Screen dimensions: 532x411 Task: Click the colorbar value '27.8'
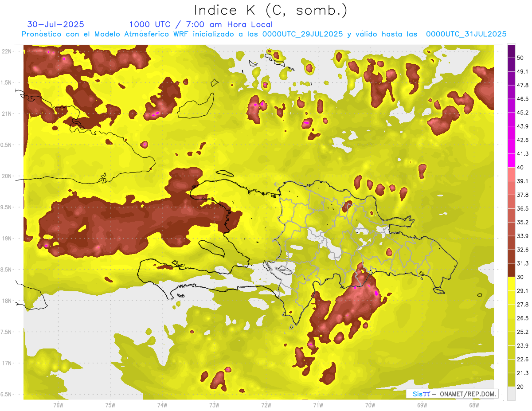(x=523, y=305)
